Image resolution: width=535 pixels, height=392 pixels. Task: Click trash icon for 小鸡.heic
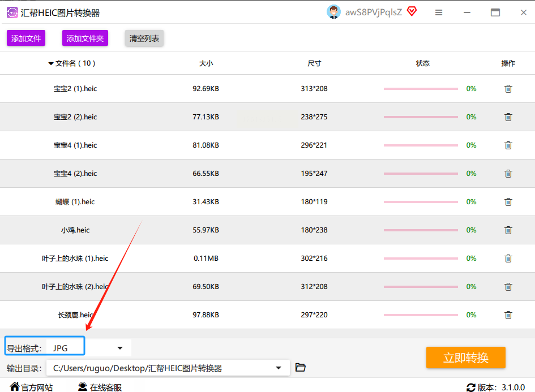[x=508, y=230]
